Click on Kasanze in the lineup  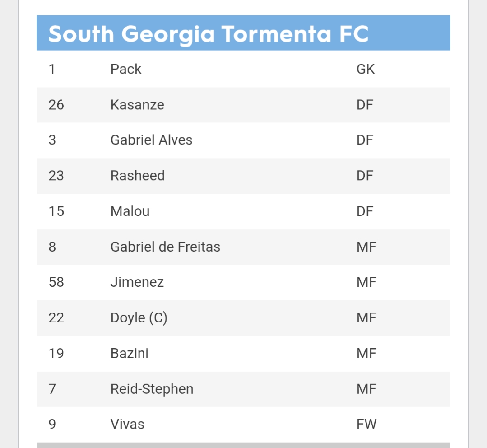tap(137, 105)
